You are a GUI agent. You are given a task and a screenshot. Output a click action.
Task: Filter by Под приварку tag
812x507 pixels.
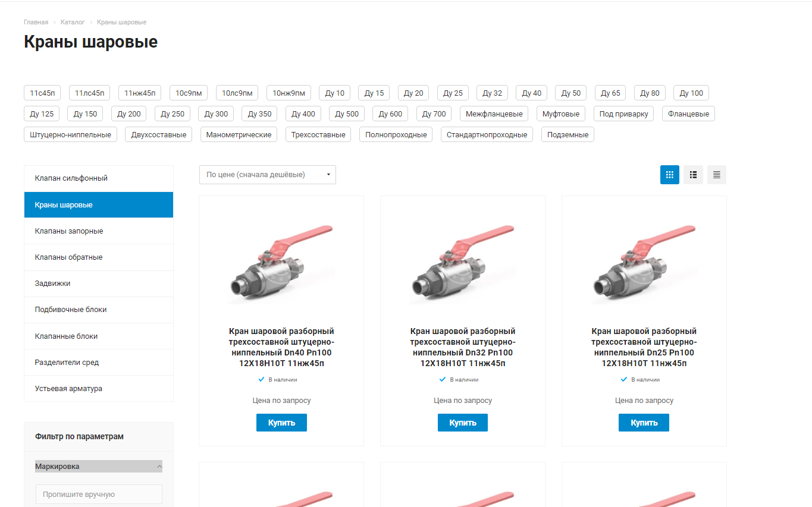[x=624, y=114]
